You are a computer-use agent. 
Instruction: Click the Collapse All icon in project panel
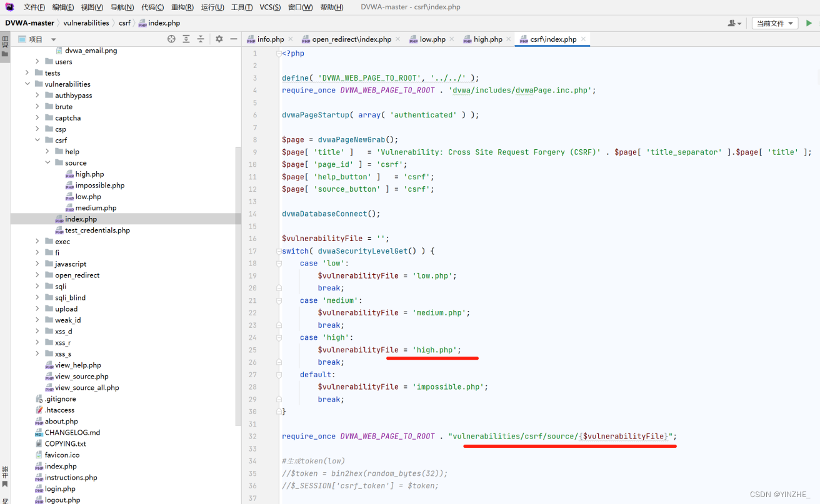click(x=201, y=39)
